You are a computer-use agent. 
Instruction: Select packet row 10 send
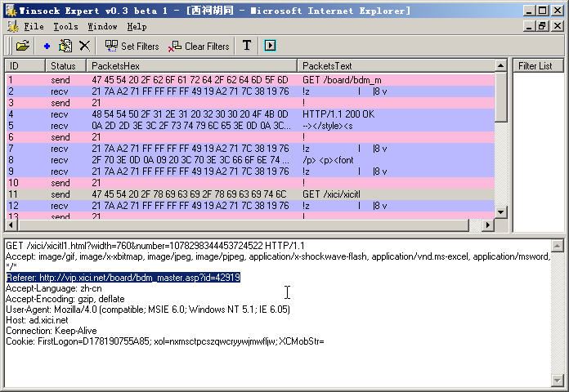tap(250, 183)
